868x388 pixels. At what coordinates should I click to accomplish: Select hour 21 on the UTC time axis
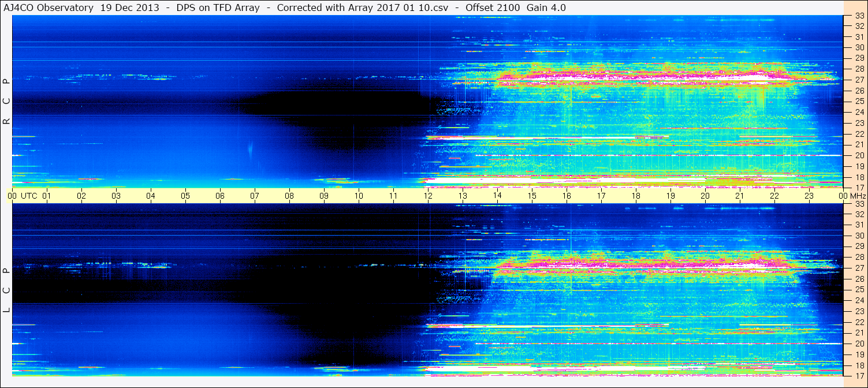740,196
